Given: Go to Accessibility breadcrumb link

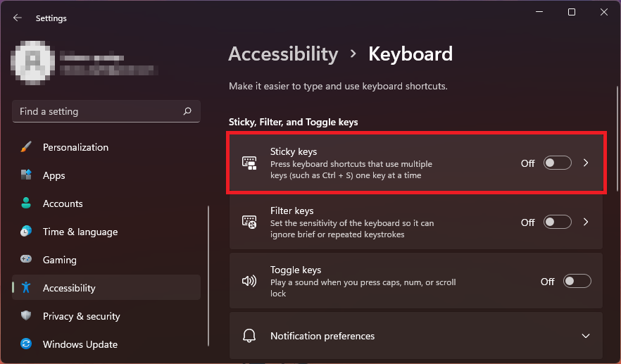Looking at the screenshot, I should [x=283, y=54].
